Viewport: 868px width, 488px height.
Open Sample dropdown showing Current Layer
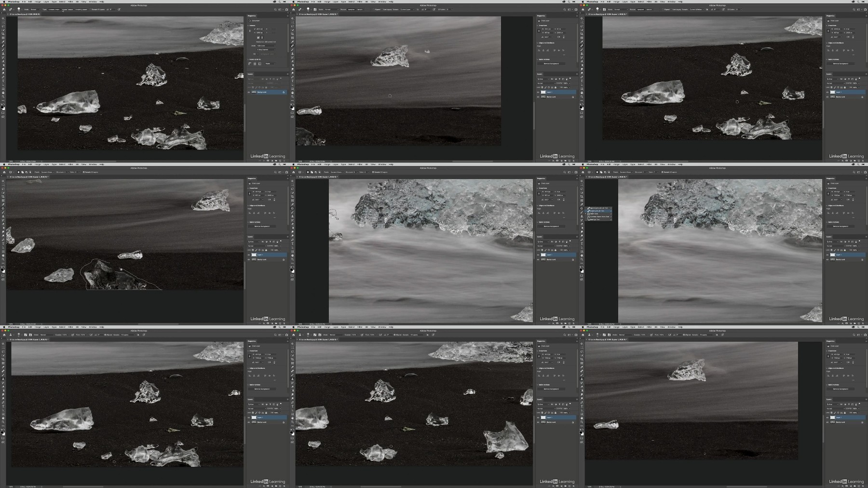click(407, 10)
